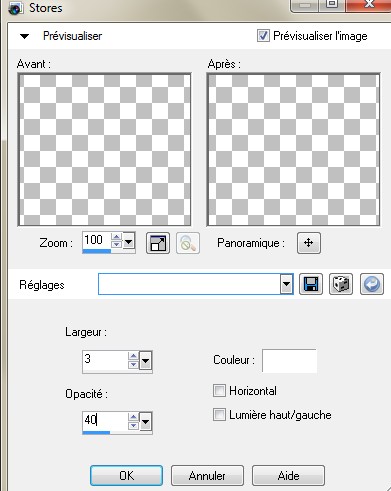The width and height of the screenshot is (391, 491).
Task: Randomize parameters with the dice icon
Action: [341, 284]
